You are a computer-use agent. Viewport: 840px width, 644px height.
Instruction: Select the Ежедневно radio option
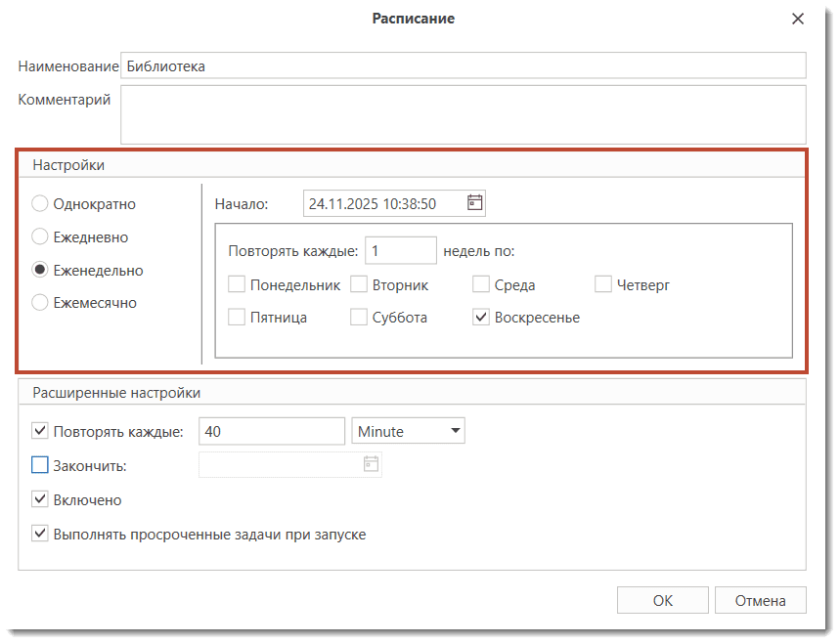[40, 236]
